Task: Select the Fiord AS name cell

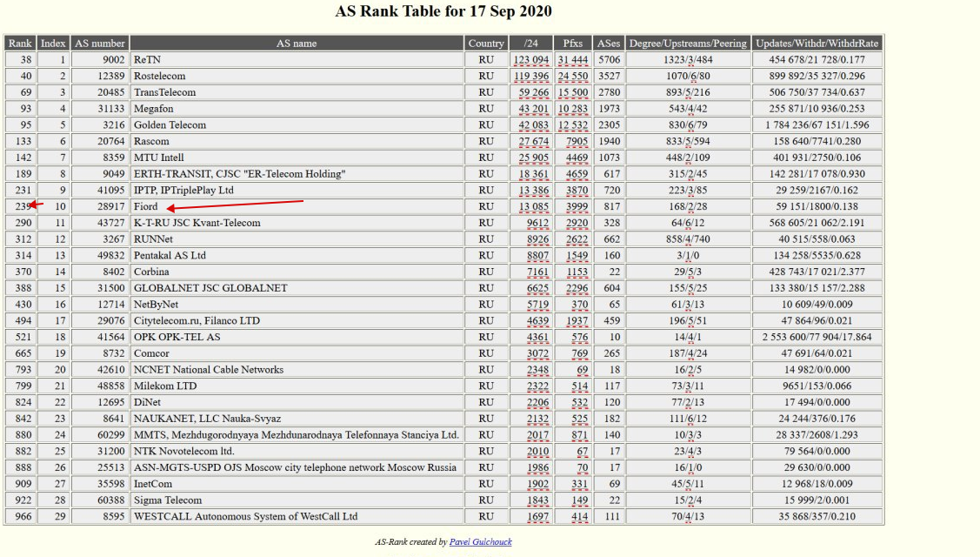Action: coord(297,206)
